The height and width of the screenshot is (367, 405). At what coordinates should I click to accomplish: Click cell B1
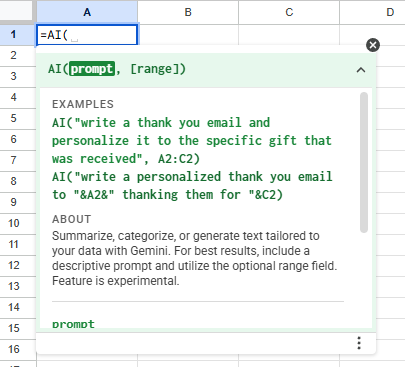188,35
